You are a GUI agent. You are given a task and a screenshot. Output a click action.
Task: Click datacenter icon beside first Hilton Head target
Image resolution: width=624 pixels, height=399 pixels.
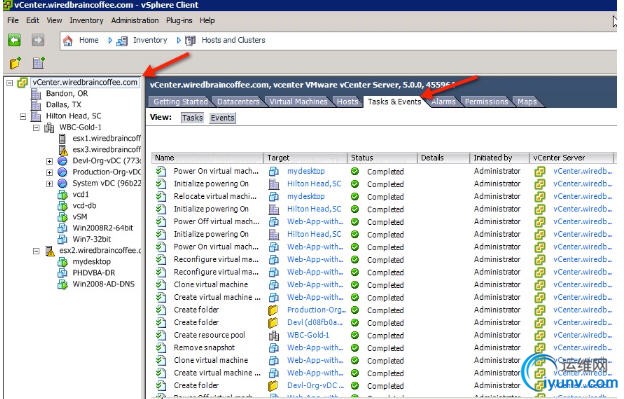coord(273,184)
